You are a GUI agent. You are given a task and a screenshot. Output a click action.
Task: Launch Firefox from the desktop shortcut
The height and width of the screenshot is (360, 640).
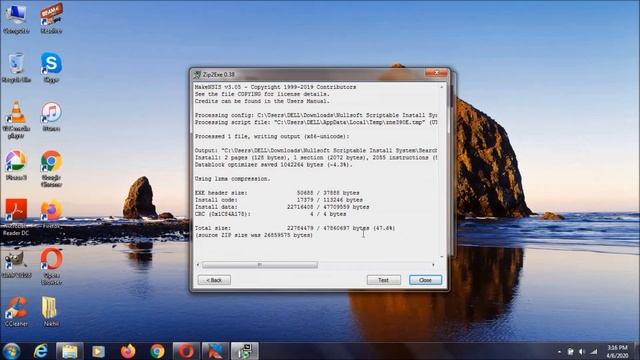coord(51,214)
